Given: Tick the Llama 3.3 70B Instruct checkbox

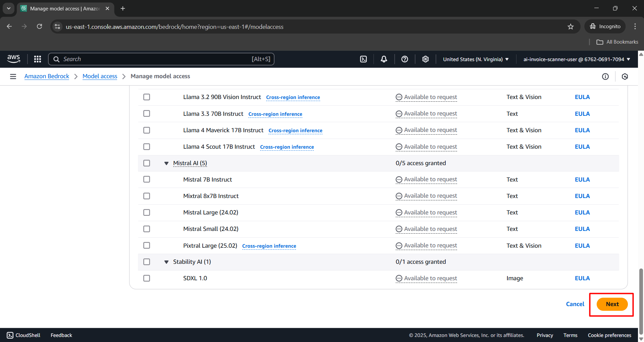Looking at the screenshot, I should click(147, 114).
